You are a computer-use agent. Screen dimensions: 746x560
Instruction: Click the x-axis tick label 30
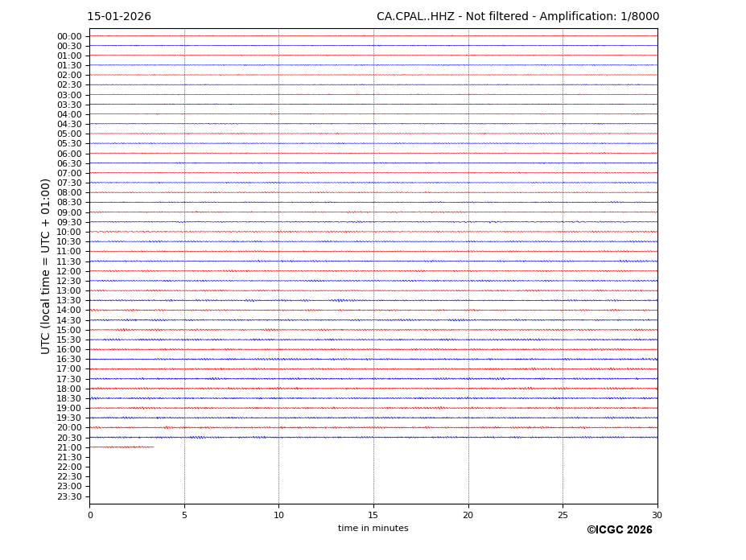[x=657, y=515]
